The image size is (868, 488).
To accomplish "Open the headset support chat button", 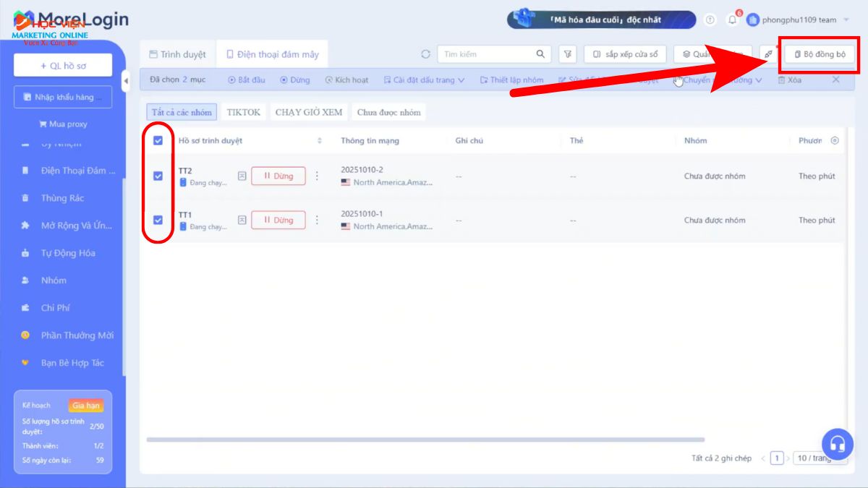I will [837, 443].
